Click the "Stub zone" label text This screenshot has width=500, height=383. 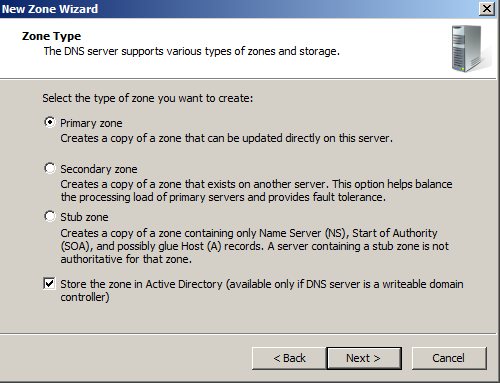84,217
